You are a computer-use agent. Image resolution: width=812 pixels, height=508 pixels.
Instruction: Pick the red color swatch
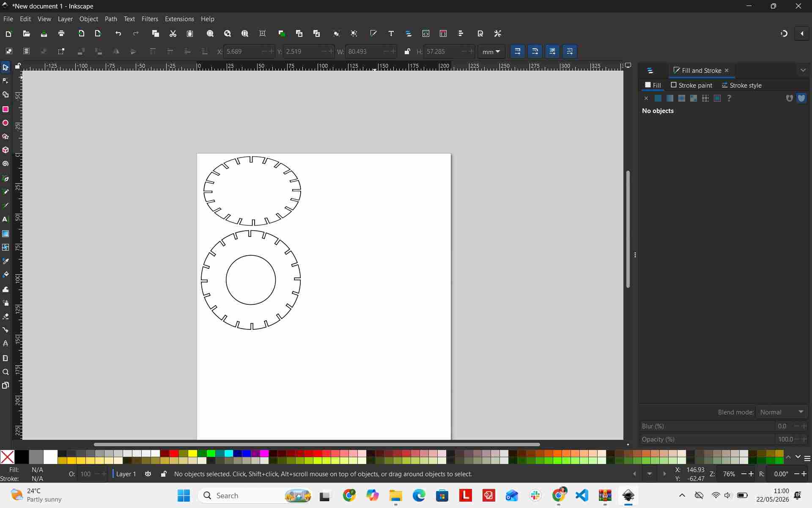[x=173, y=454]
